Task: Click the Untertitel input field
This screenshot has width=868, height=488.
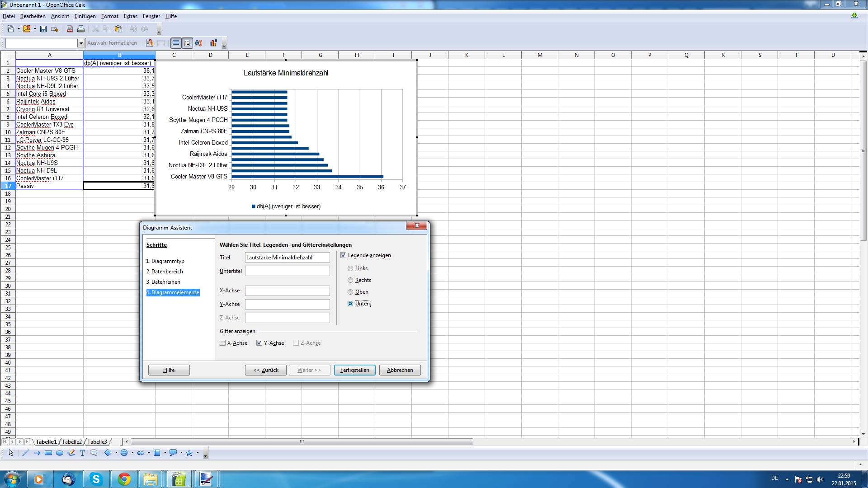Action: point(288,271)
